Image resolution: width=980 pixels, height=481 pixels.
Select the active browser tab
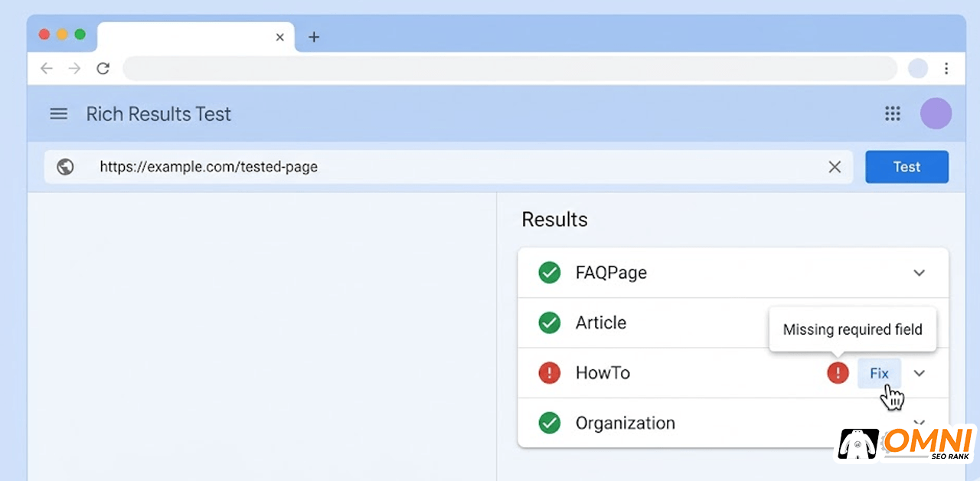tap(196, 37)
